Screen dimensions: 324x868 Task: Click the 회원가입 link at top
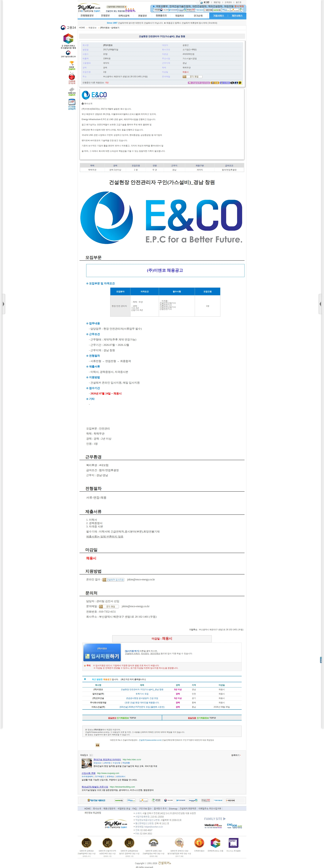pos(217,2)
